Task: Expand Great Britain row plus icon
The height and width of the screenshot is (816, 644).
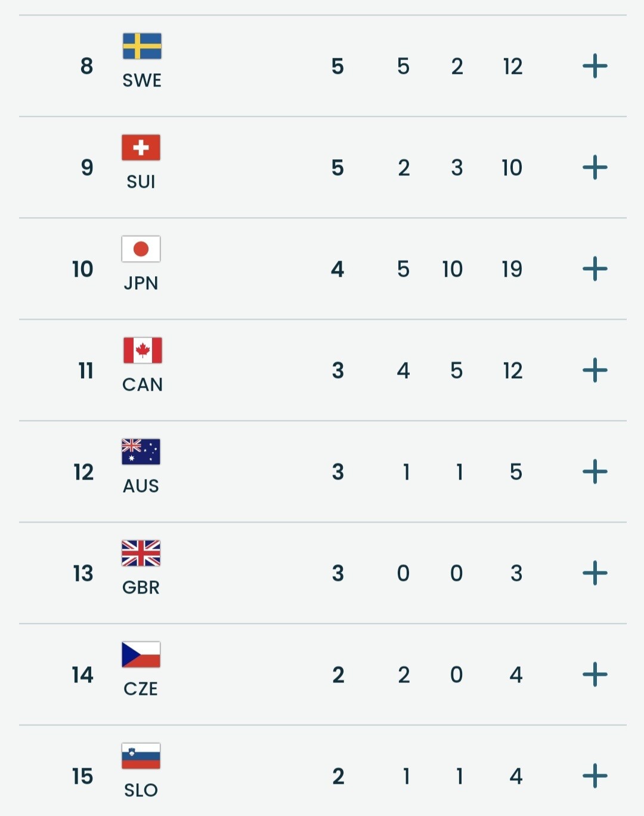Action: pos(595,573)
